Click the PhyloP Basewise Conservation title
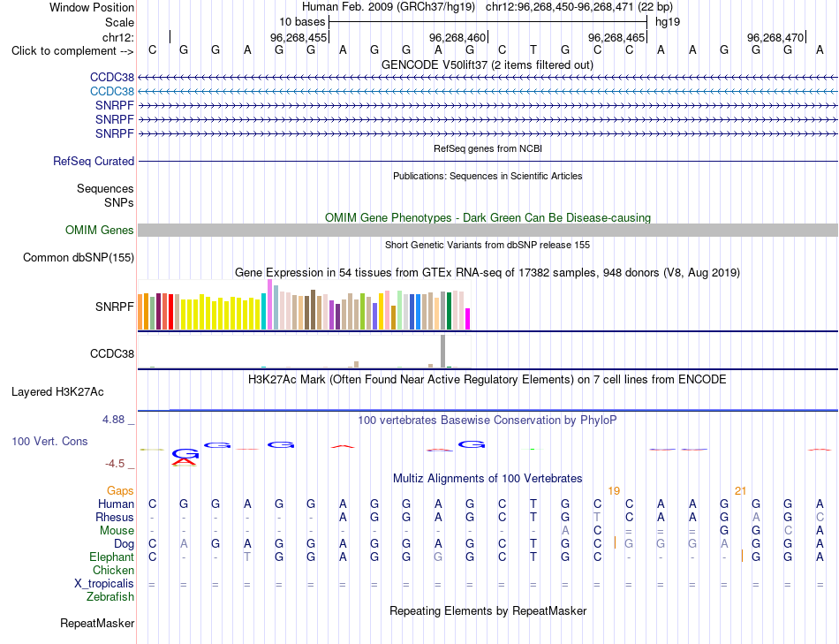The width and height of the screenshot is (839, 644). [x=488, y=420]
